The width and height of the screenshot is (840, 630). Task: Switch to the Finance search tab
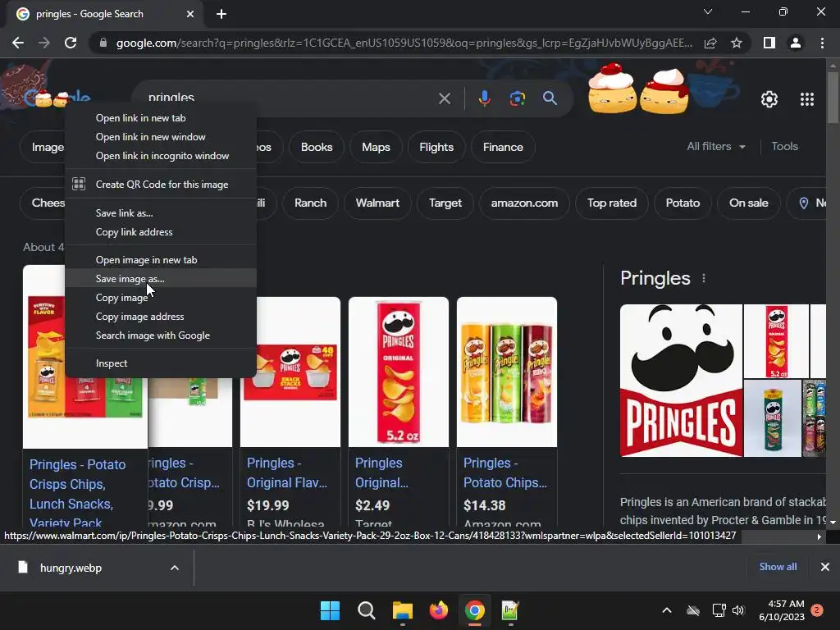(503, 147)
